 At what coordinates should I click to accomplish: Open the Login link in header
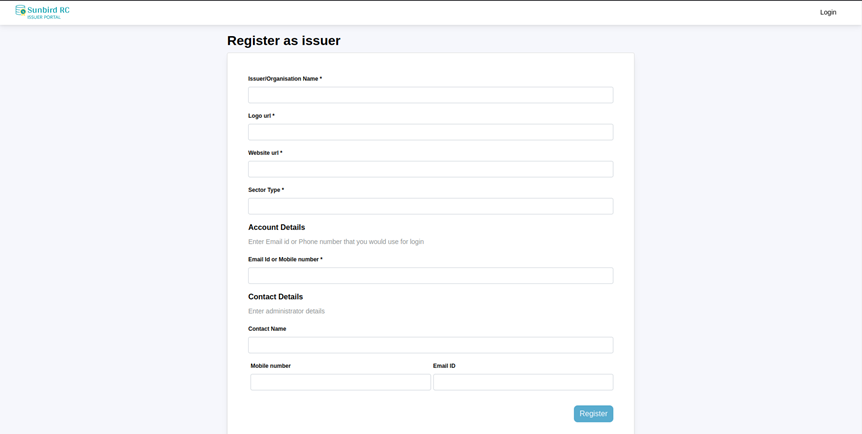(x=828, y=12)
